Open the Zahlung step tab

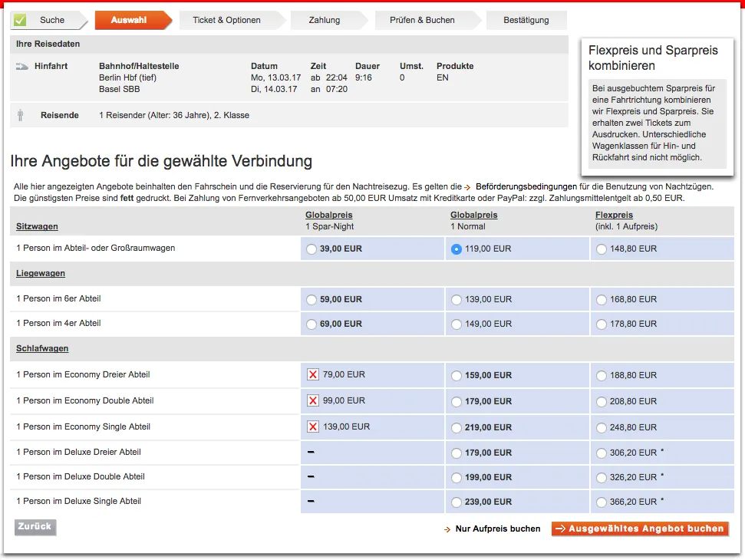tap(325, 20)
